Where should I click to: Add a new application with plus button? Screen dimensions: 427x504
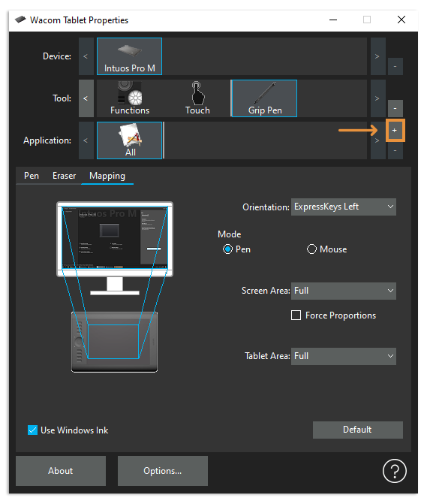point(395,130)
